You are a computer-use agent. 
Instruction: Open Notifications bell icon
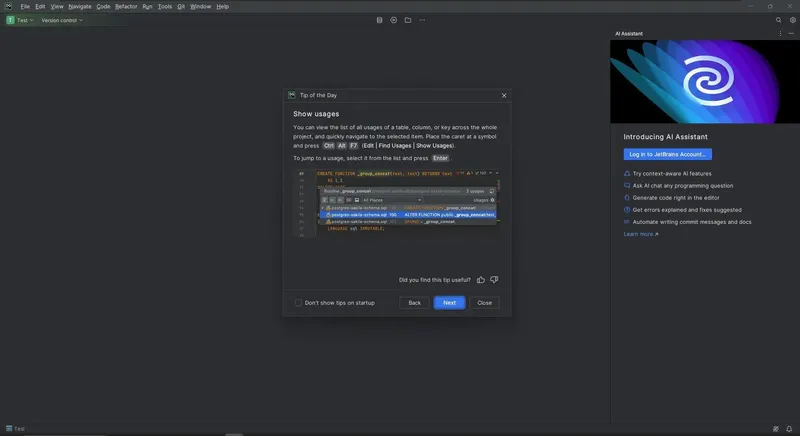[x=789, y=429]
